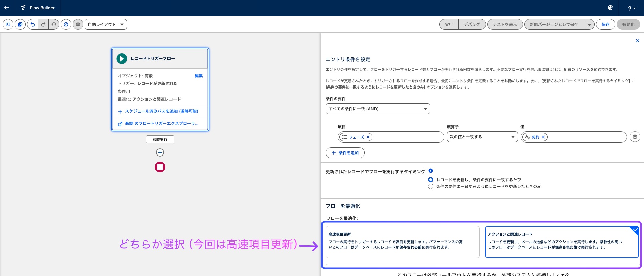The height and width of the screenshot is (276, 644).
Task: Expand save-as-new-version arrow menu
Action: 589,24
